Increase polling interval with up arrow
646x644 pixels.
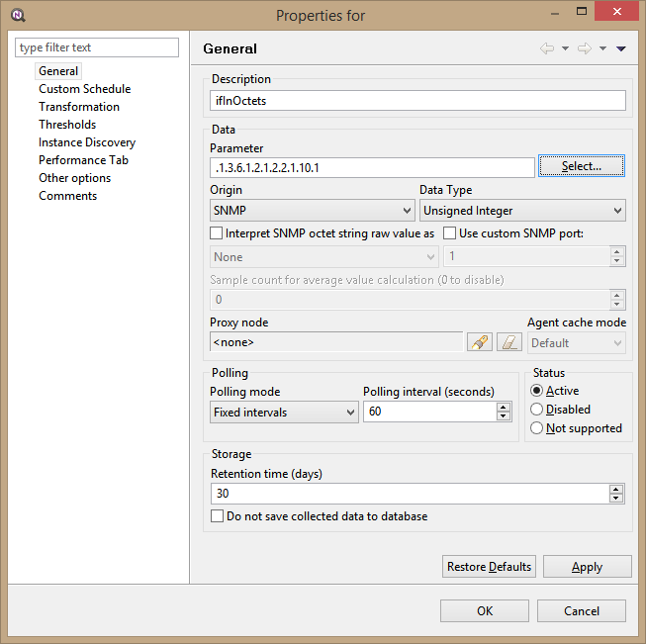coord(505,407)
